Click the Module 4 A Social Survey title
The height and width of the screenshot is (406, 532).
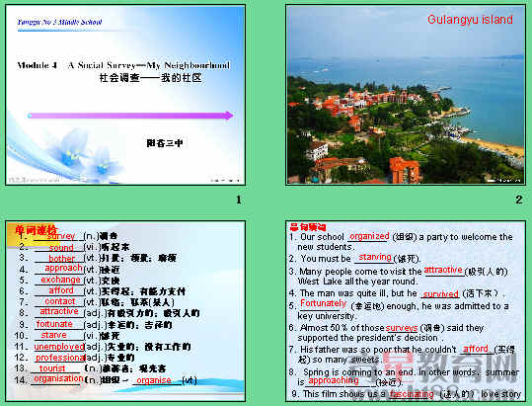[123, 65]
